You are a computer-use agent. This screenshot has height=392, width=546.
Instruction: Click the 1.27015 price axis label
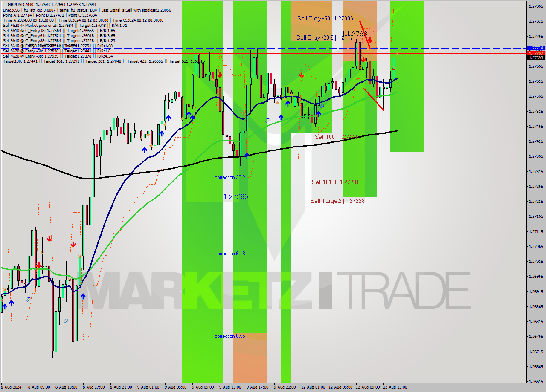click(x=536, y=261)
